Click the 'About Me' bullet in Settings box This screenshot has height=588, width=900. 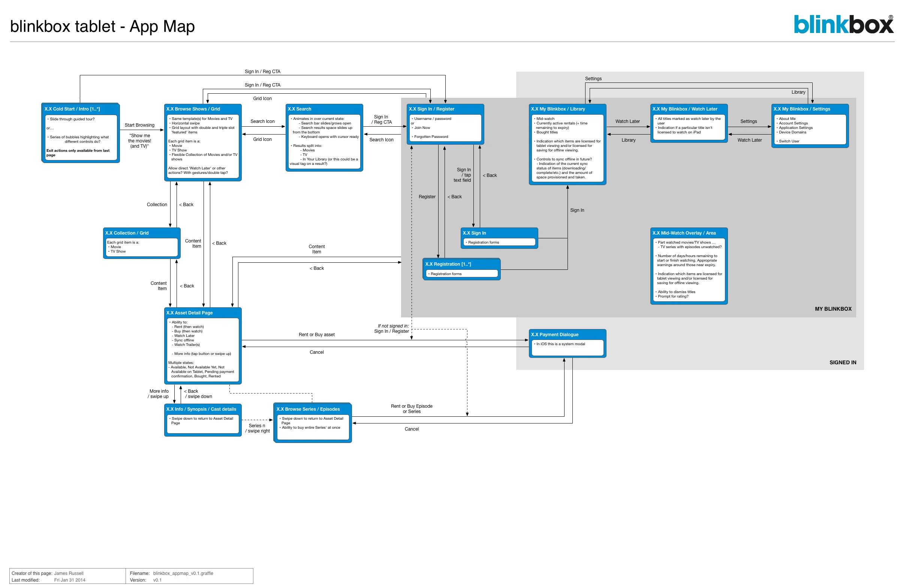pos(787,119)
